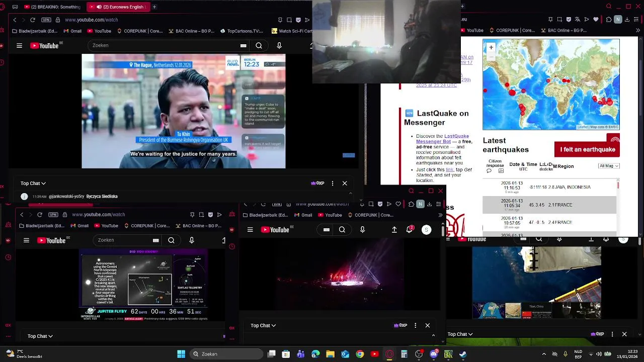
Task: Follow the LastQuake Messenger Bot link
Action: point(442,139)
